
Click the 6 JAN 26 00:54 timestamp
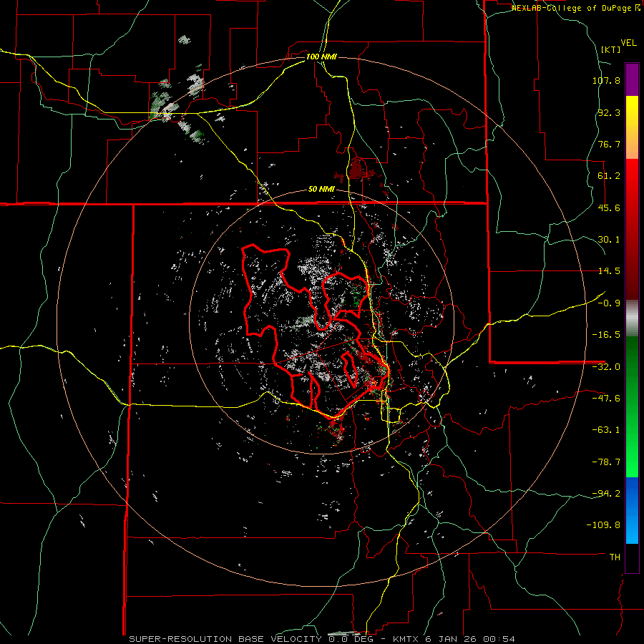click(x=472, y=639)
